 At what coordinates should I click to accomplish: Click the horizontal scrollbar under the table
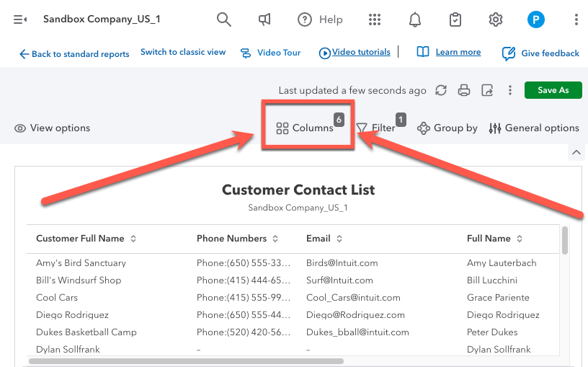point(186,361)
